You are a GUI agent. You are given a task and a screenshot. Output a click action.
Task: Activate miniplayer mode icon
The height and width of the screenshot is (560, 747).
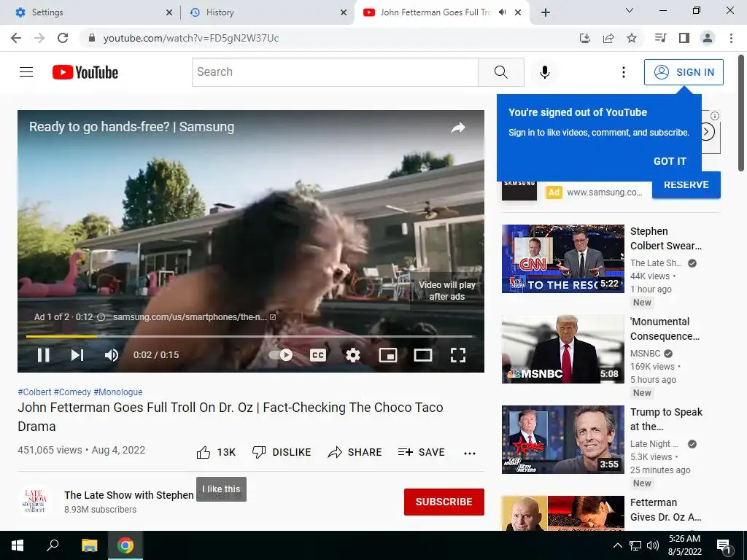(388, 355)
